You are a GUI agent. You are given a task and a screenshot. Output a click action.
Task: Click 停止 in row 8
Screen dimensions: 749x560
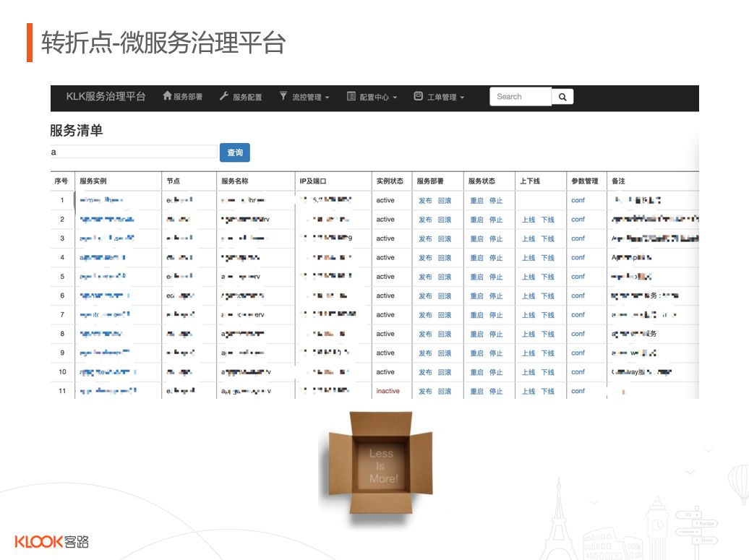496,334
